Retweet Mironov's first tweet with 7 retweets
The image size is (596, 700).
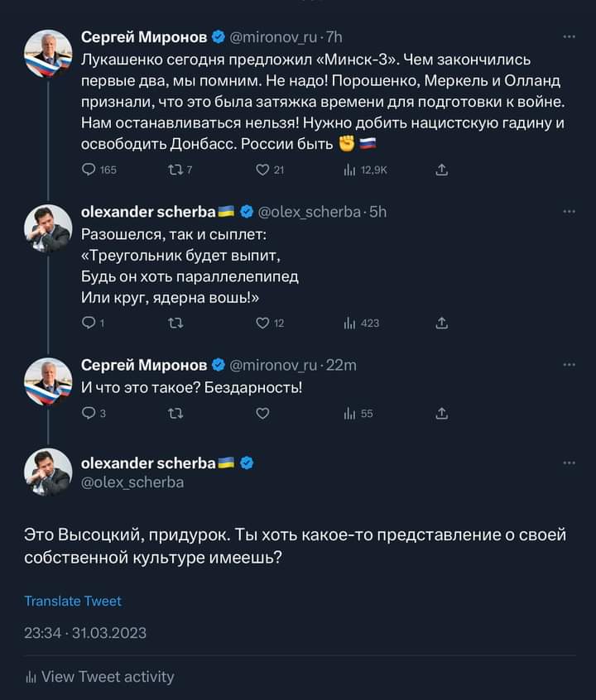pos(175,170)
